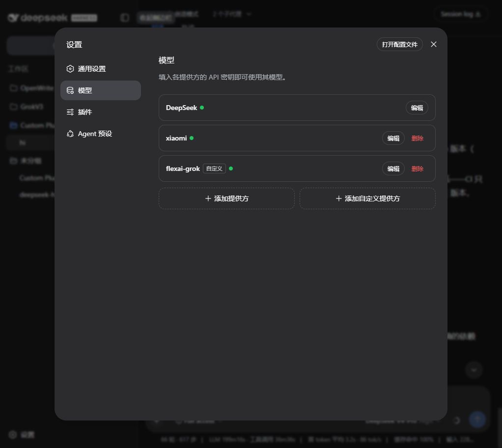
Task: Click 添加自定义提供方 button
Action: tap(367, 198)
